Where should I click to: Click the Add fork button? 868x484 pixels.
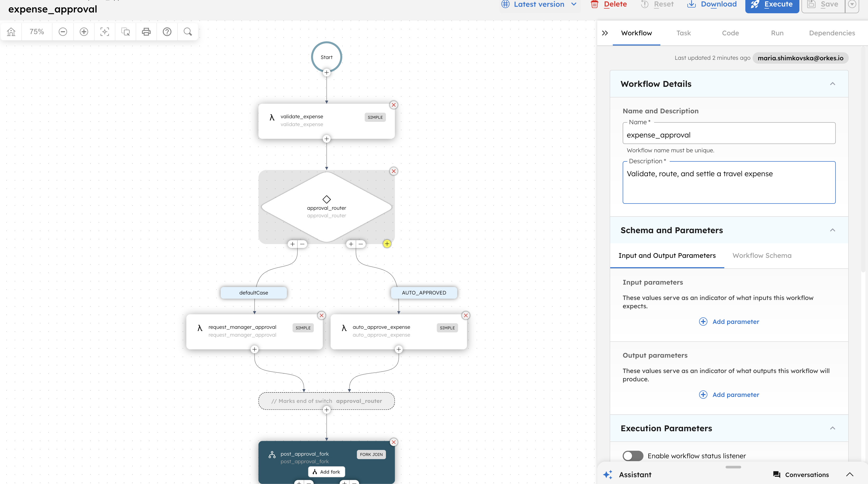pyautogui.click(x=326, y=472)
